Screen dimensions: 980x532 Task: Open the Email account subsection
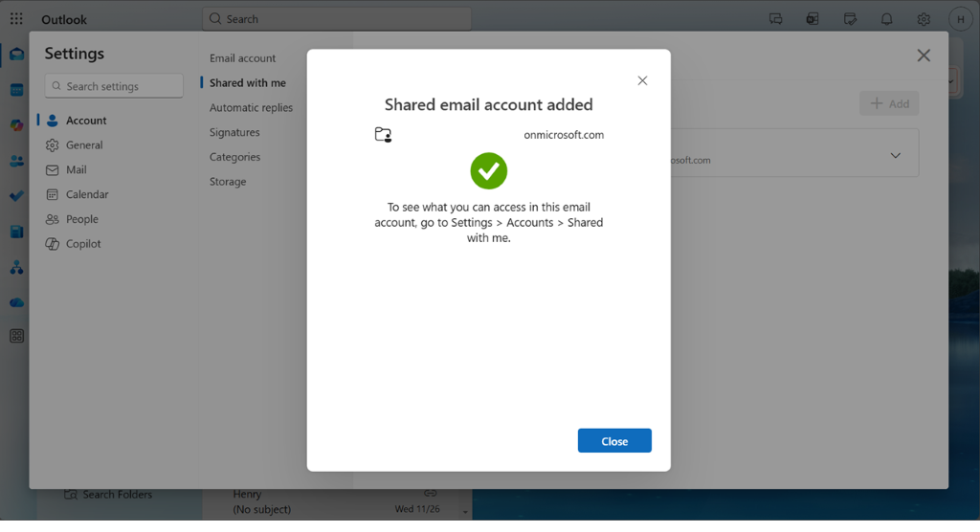(x=242, y=58)
